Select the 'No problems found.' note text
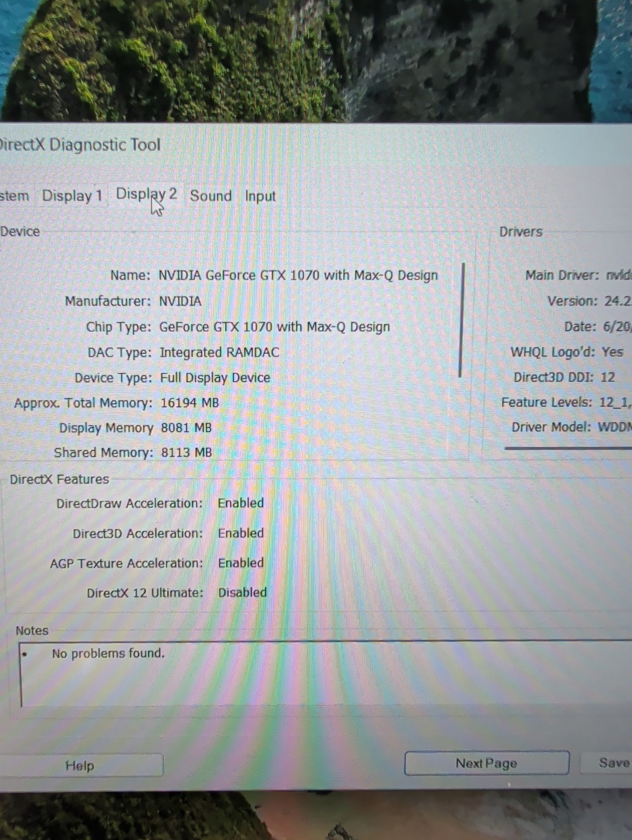The image size is (632, 840). point(108,653)
